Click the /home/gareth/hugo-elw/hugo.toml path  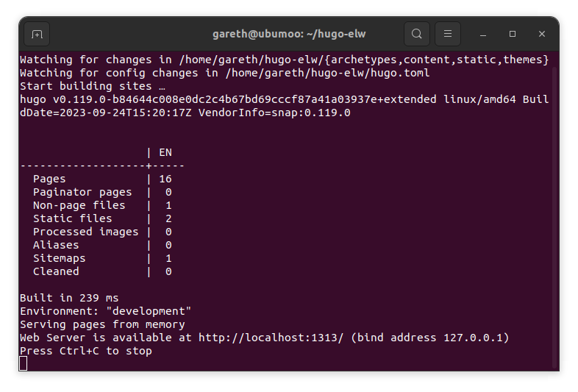(x=327, y=73)
